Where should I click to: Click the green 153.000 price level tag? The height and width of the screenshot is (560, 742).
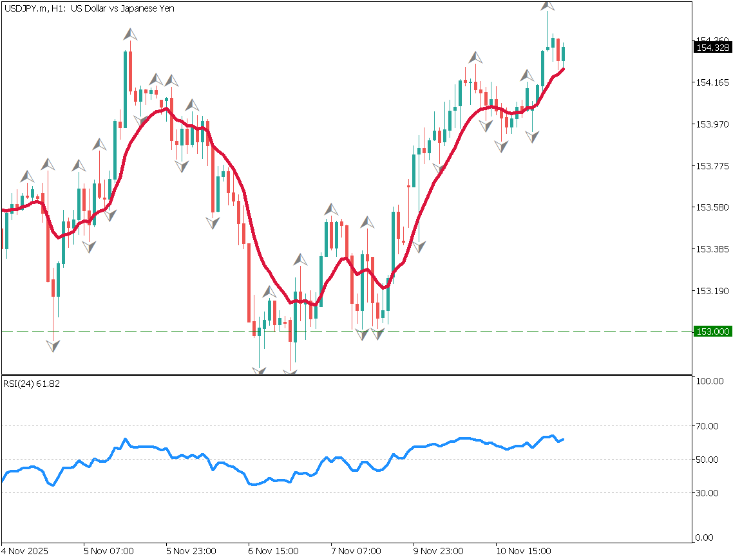coord(712,331)
